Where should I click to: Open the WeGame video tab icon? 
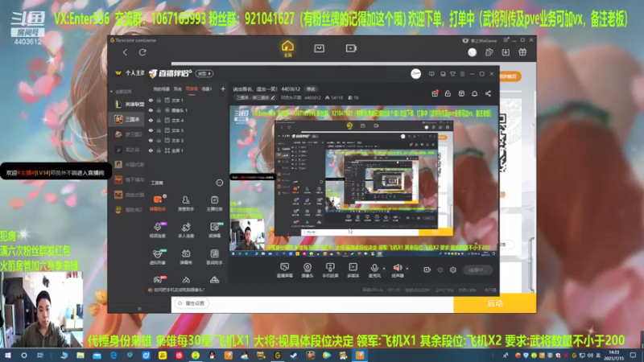pyautogui.click(x=351, y=48)
